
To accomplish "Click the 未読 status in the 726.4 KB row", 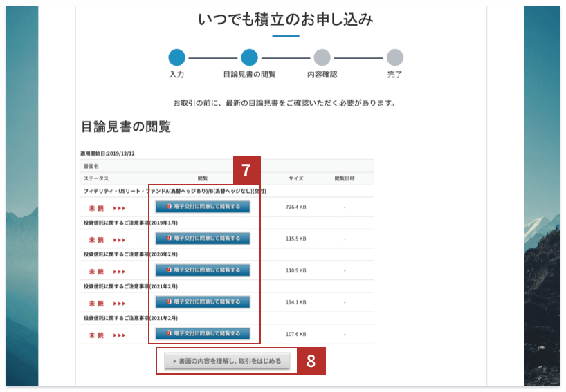I will [96, 208].
